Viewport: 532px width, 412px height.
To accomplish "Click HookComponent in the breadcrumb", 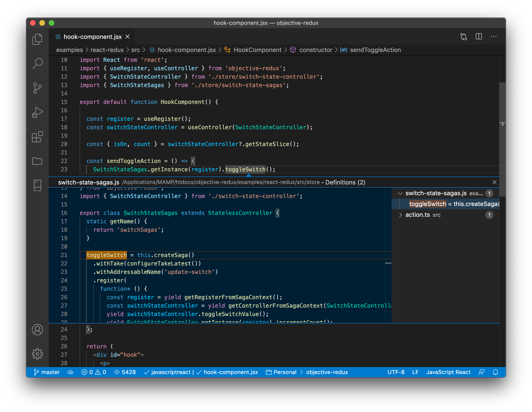I will click(x=257, y=50).
